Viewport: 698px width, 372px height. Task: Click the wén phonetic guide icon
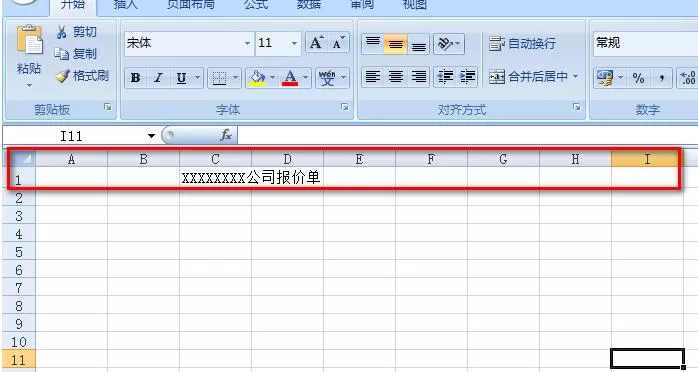point(327,78)
